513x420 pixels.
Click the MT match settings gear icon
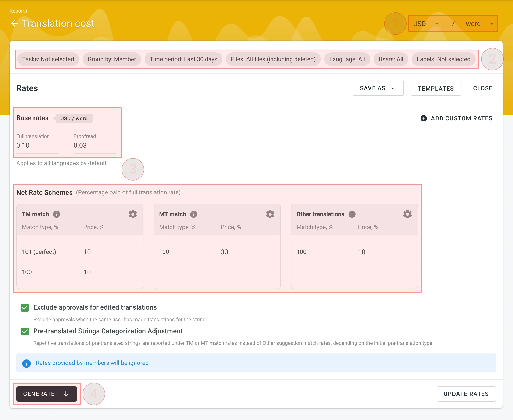click(270, 214)
